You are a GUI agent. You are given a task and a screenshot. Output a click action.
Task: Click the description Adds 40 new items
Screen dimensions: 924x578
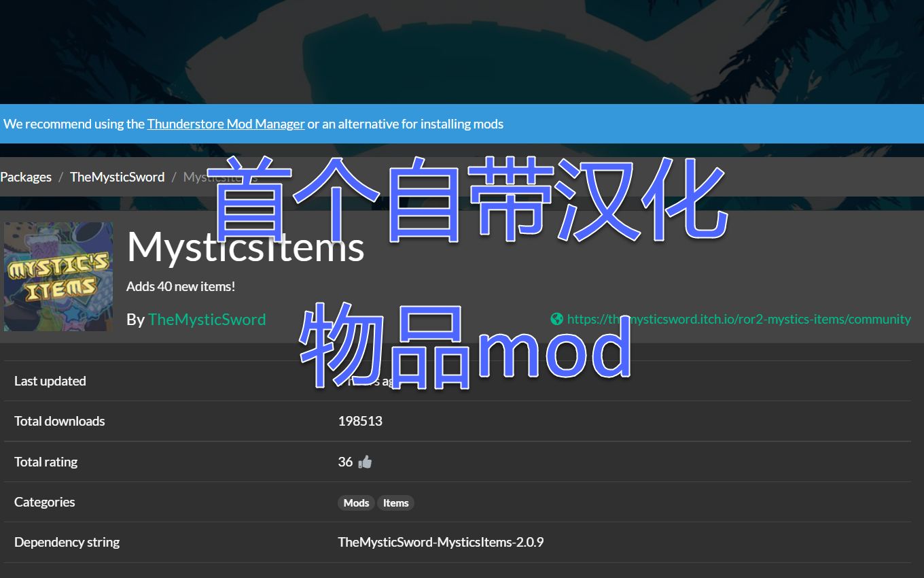click(x=180, y=286)
